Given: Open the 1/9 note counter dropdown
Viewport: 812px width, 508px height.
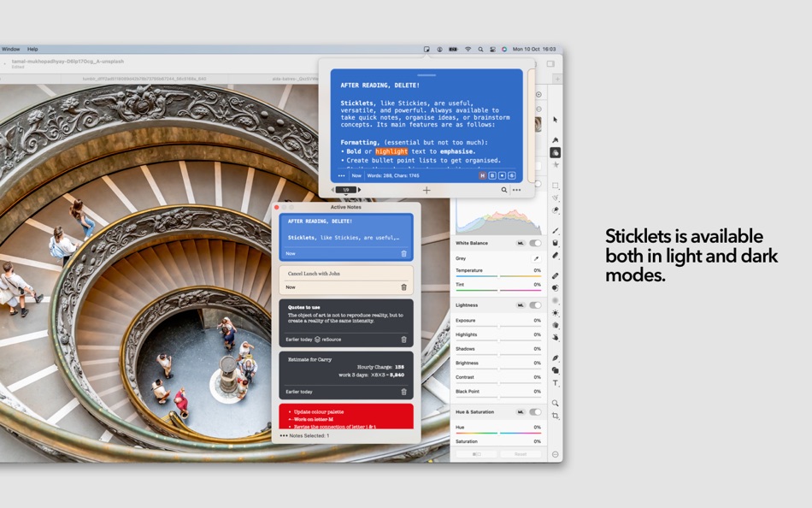Looking at the screenshot, I should pyautogui.click(x=346, y=190).
